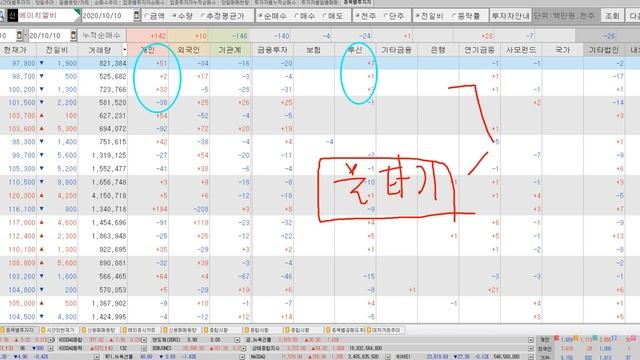This screenshot has height=360, width=640.
Task: Switch to the 시간외현재가 tab
Action: point(60,330)
